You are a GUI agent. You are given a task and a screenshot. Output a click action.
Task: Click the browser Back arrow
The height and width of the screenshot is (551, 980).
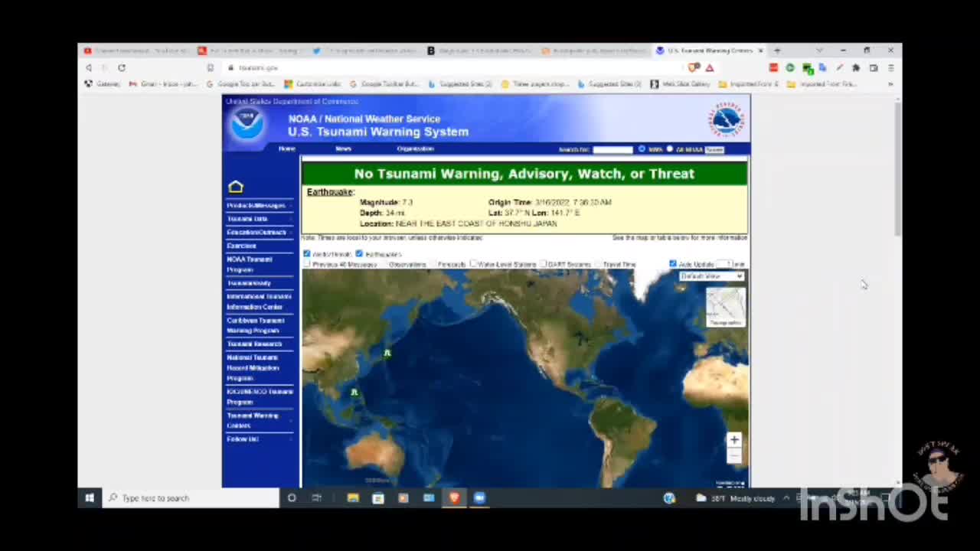pos(89,67)
